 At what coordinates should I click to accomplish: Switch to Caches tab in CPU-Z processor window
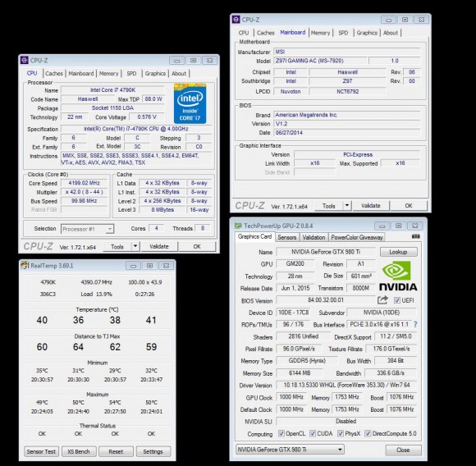[x=53, y=73]
